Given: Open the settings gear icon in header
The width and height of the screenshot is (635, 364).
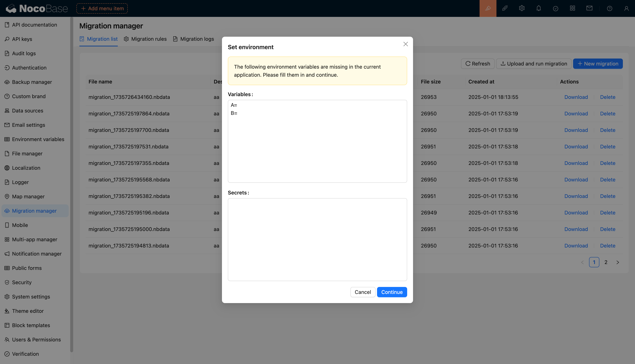Looking at the screenshot, I should click(x=522, y=8).
